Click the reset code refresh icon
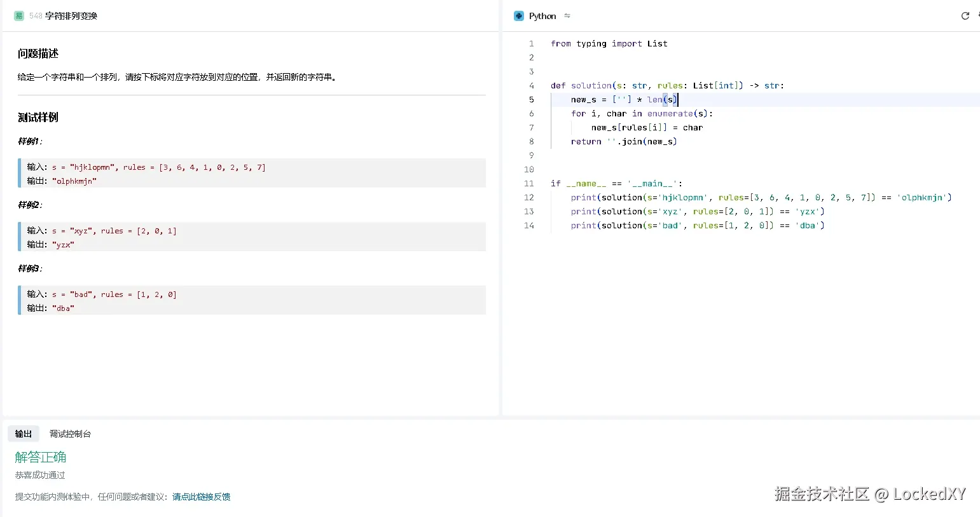Image resolution: width=980 pixels, height=517 pixels. (965, 16)
